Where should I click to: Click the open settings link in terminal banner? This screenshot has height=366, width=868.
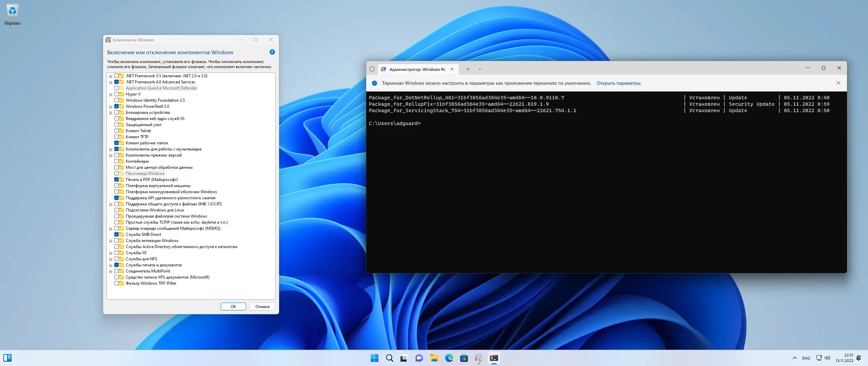pos(618,83)
